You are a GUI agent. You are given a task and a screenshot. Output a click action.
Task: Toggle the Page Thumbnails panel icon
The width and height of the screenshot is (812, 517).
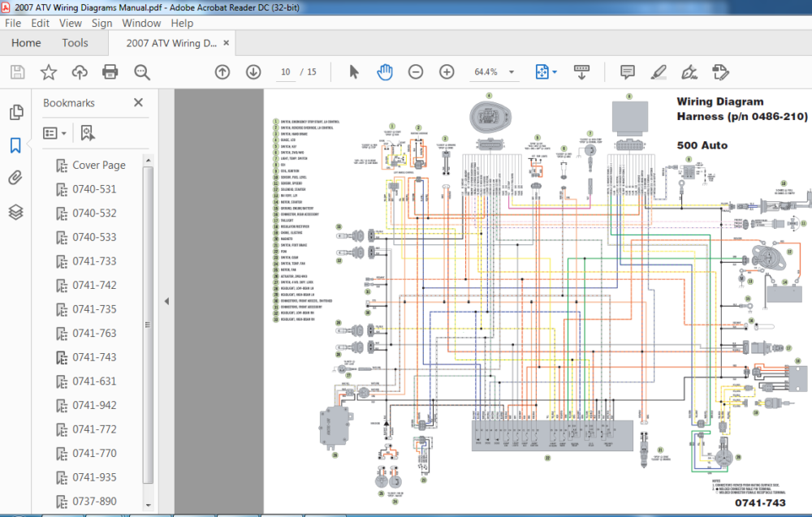16,112
